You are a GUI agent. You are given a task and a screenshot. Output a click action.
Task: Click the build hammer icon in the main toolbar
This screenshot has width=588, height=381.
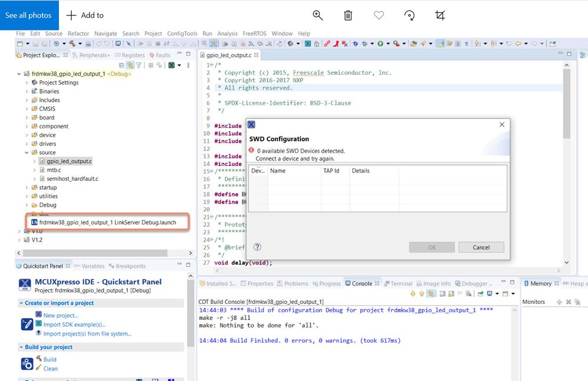[x=72, y=44]
